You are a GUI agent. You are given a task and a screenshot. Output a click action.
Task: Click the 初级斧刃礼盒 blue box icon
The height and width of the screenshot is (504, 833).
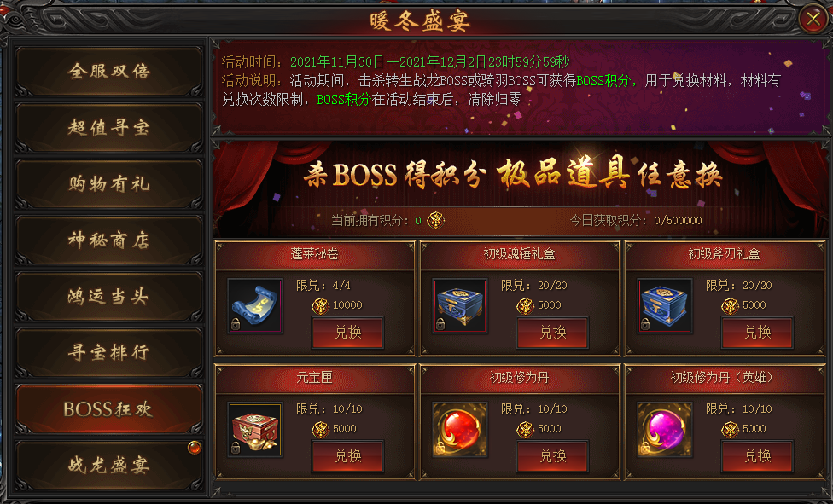(x=665, y=306)
